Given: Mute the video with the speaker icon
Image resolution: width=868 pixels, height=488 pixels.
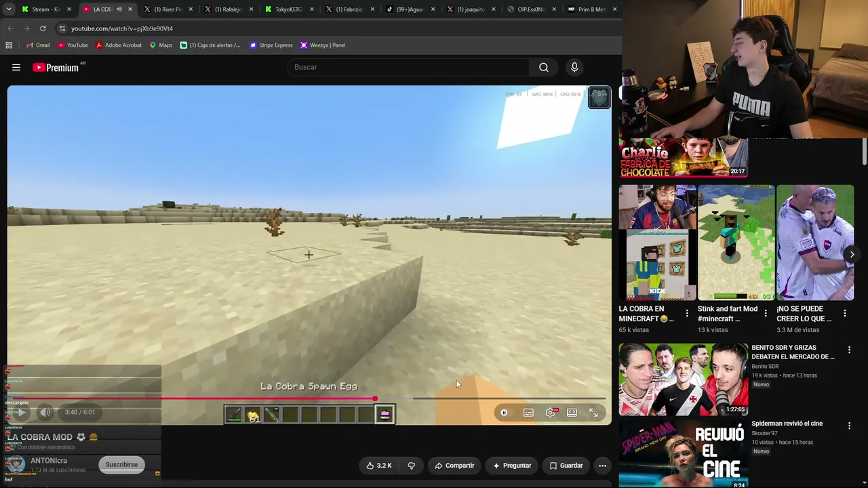Looking at the screenshot, I should (45, 412).
